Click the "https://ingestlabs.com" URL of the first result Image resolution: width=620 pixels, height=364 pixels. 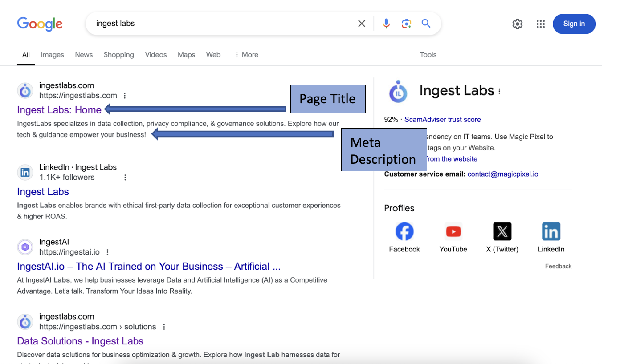78,96
